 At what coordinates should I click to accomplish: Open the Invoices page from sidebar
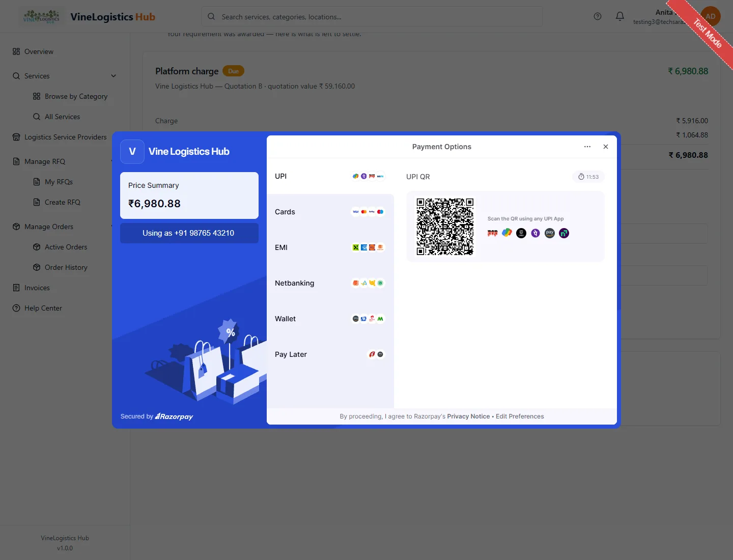point(37,288)
